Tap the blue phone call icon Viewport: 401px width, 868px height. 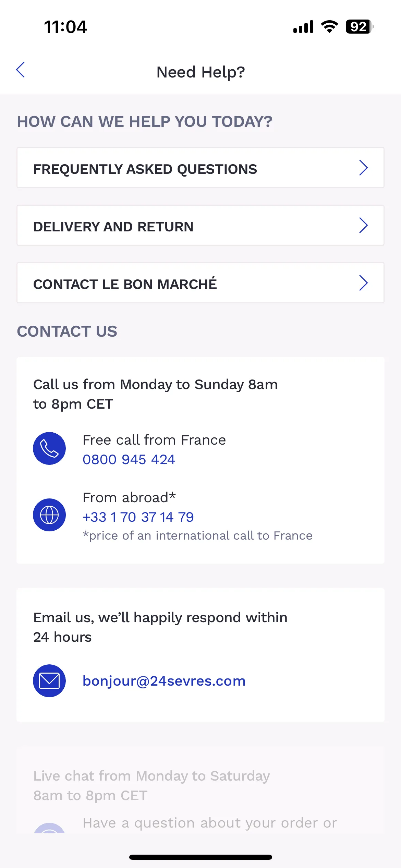point(49,448)
